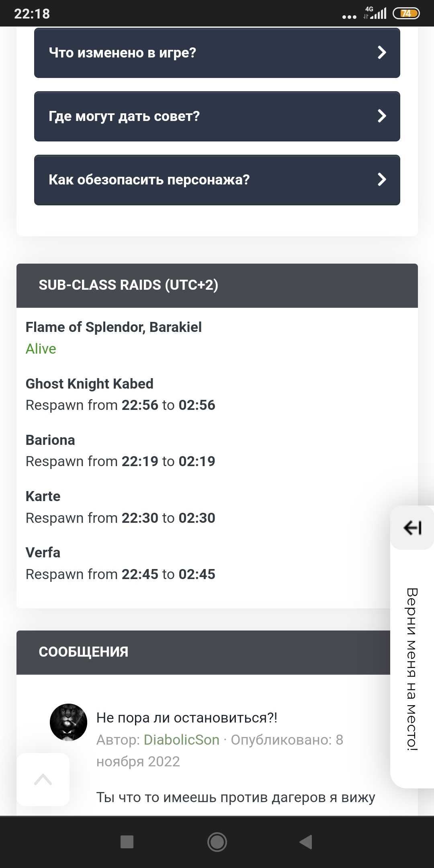The width and height of the screenshot is (434, 868).
Task: Open DiabolicSon author profile link
Action: [181, 740]
